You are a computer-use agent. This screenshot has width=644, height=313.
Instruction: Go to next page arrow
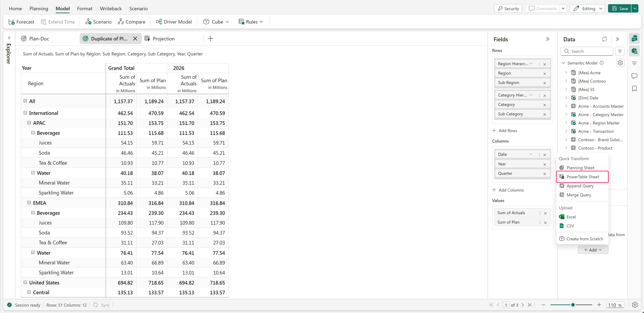pos(523,305)
